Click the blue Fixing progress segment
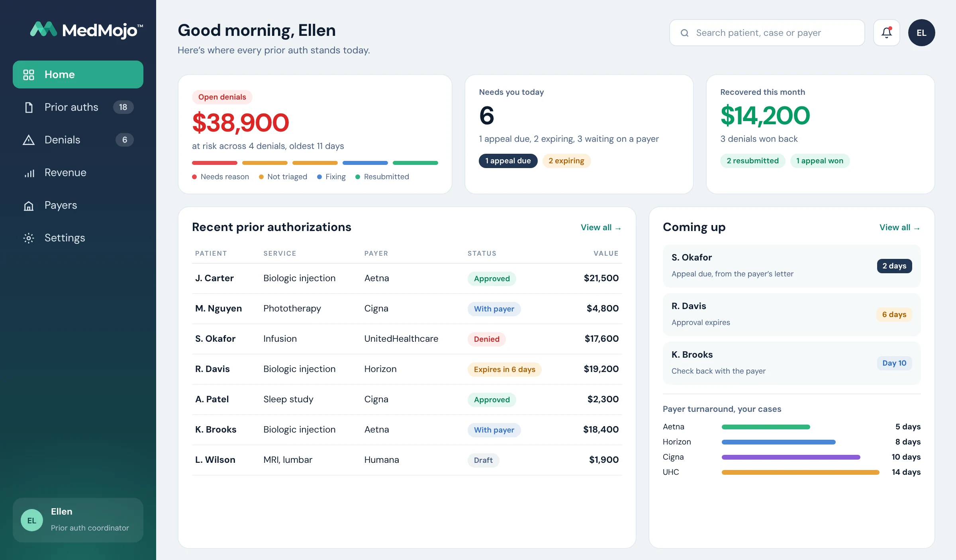Screen dimensions: 956x560 365,163
